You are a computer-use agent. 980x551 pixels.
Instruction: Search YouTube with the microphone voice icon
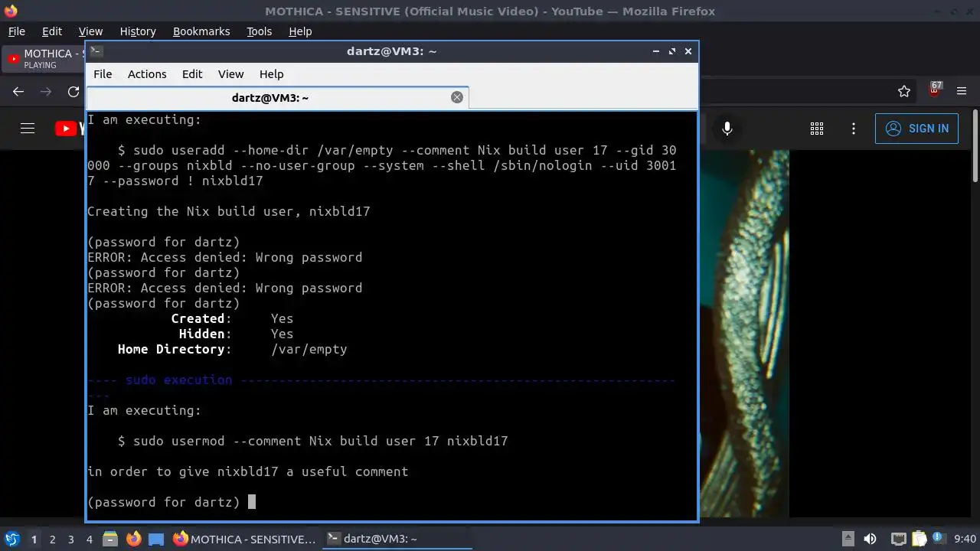[x=727, y=129]
